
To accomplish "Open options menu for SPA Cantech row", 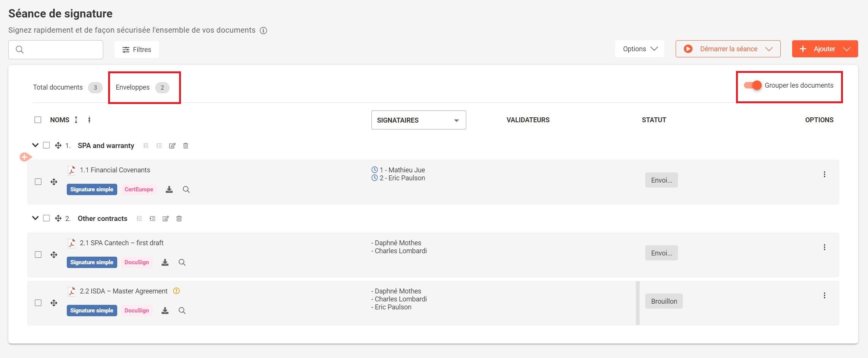I will (x=824, y=247).
